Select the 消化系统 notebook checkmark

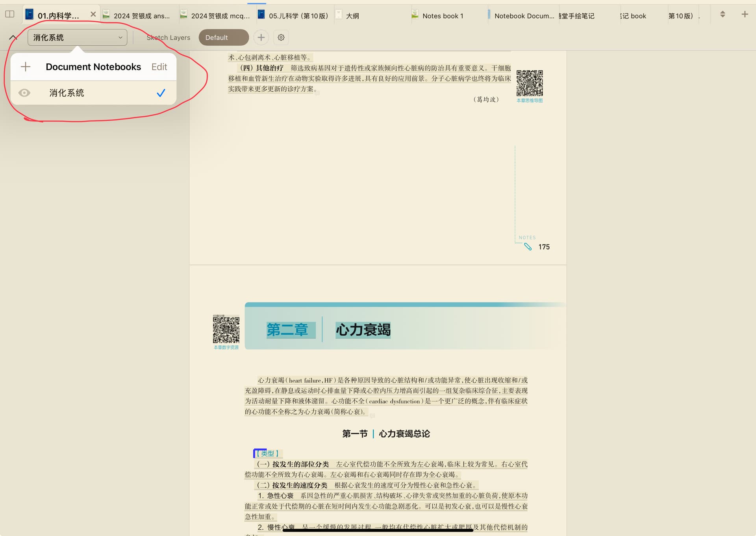161,93
